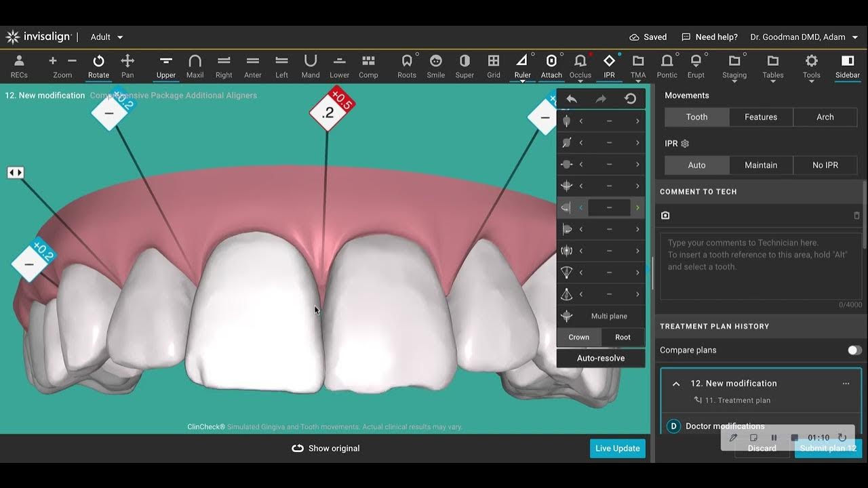Select the Pan tool
The width and height of the screenshot is (868, 488).
127,66
